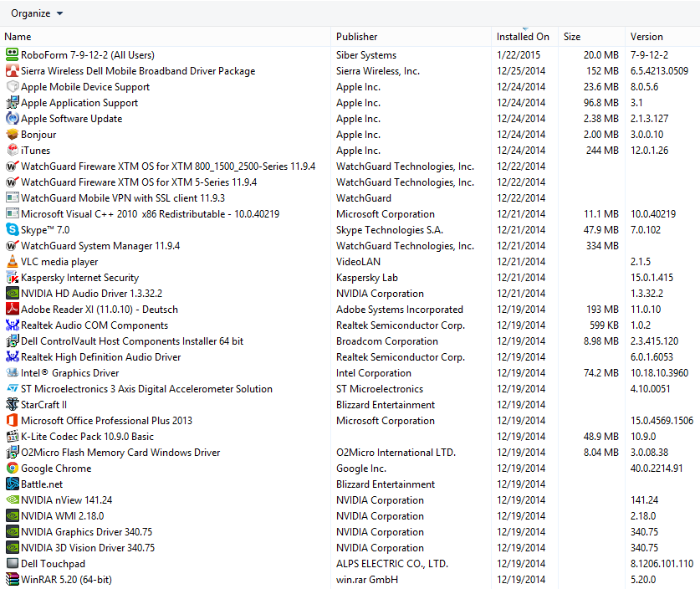The height and width of the screenshot is (589, 700).
Task: Sort by Size column header
Action: point(572,37)
